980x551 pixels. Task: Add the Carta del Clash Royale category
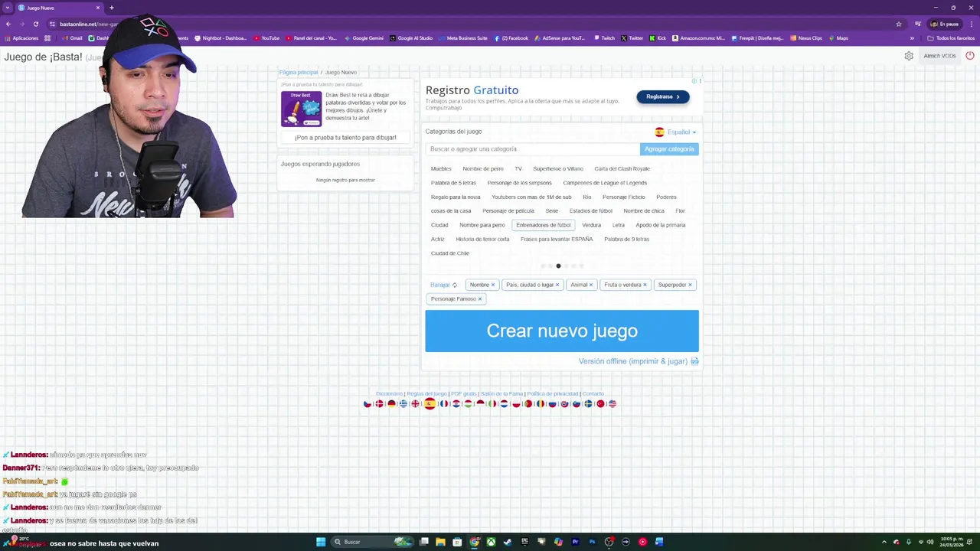pyautogui.click(x=622, y=168)
